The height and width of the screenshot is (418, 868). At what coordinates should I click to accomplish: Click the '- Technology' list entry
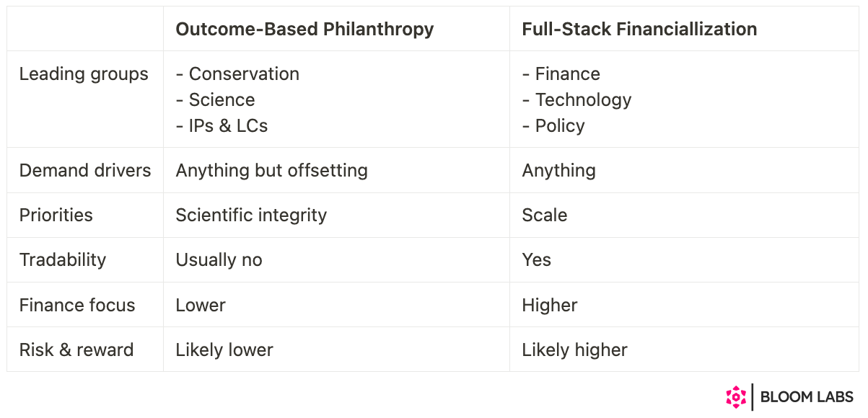(x=577, y=100)
